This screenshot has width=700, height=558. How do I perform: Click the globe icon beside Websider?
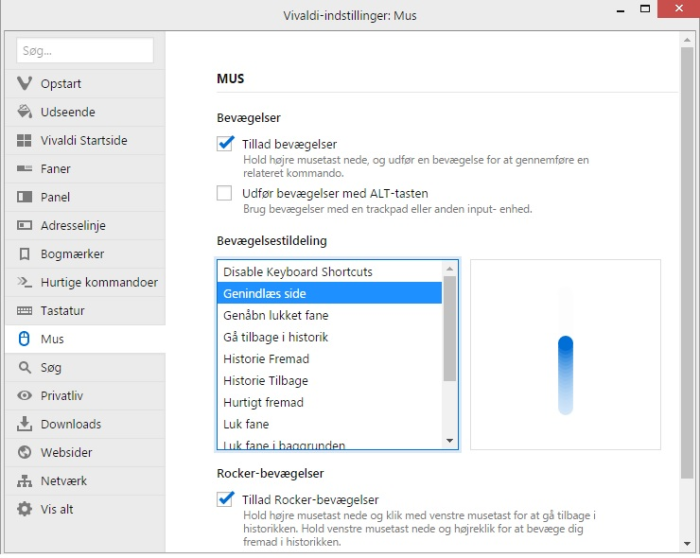pos(24,452)
